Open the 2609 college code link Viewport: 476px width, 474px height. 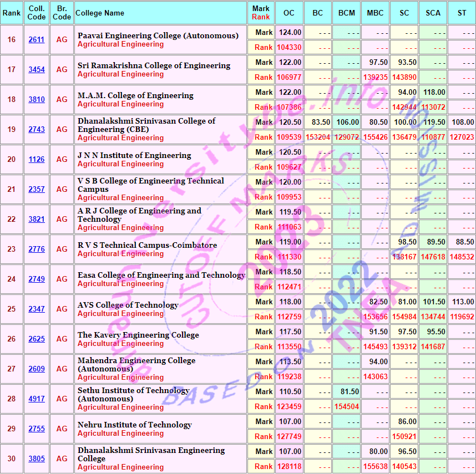click(37, 369)
